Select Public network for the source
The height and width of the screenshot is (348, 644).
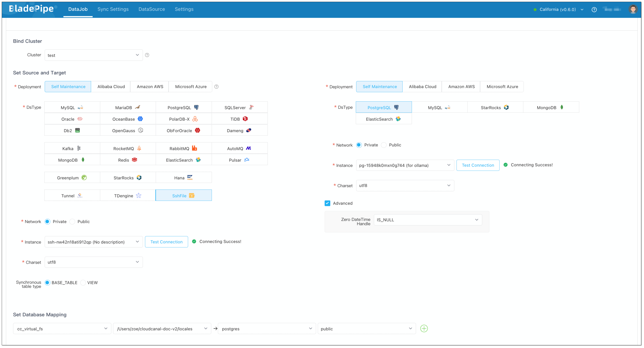pos(72,222)
